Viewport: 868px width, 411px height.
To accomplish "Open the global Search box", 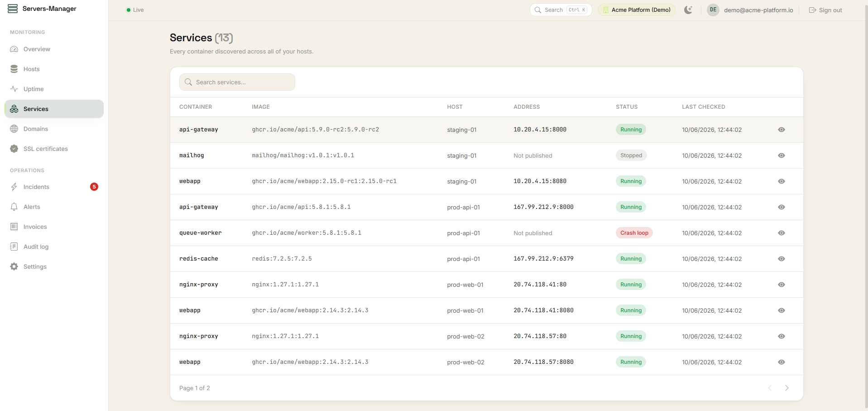I will coord(561,10).
